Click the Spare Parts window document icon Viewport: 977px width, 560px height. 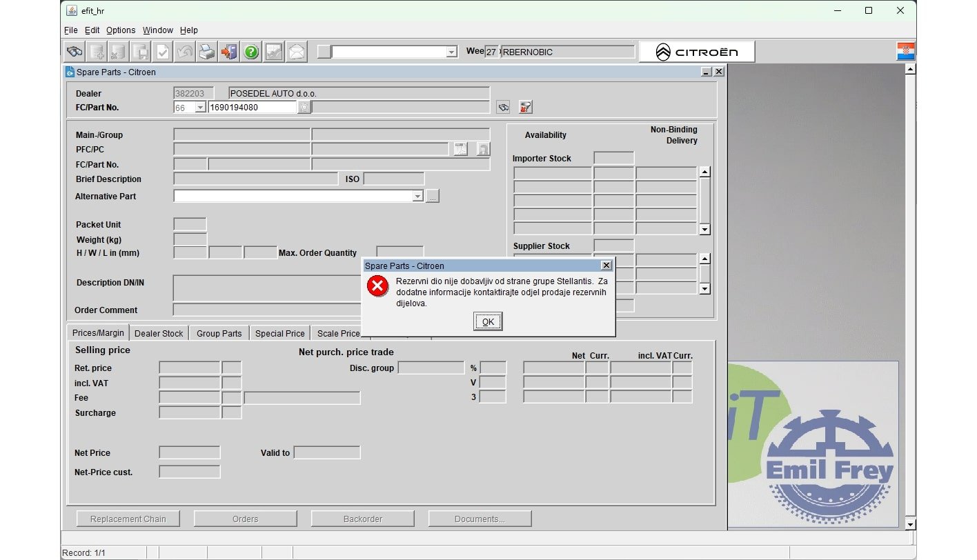[x=70, y=72]
